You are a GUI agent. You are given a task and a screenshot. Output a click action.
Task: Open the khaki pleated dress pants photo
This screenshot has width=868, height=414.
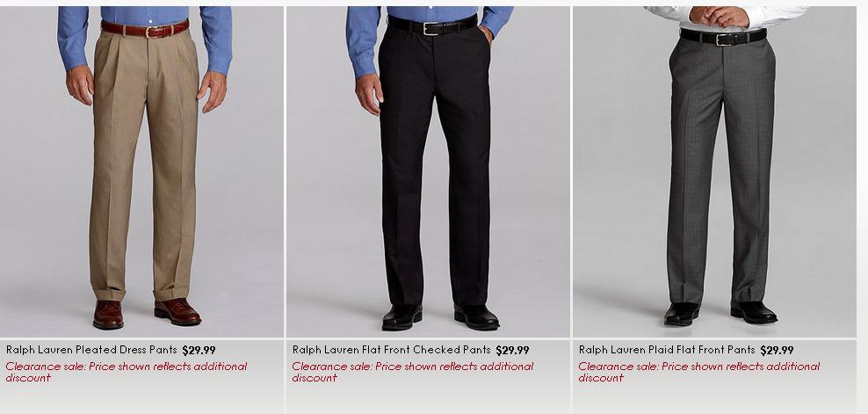pos(141,171)
